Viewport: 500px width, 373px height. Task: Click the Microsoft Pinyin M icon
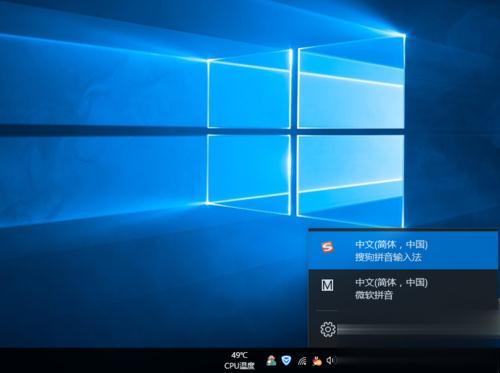327,285
